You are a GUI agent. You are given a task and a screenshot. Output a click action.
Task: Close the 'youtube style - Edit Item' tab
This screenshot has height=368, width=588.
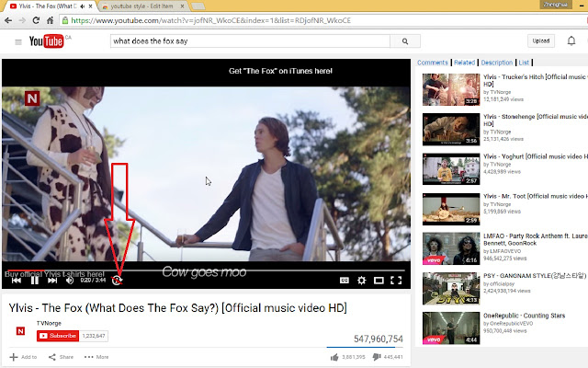click(182, 6)
